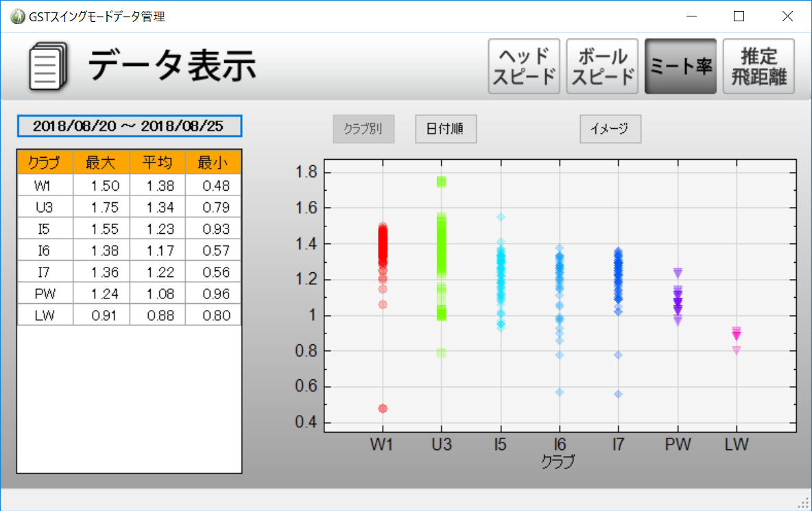Select the ボールスピード button
This screenshot has height=511, width=812.
[602, 67]
